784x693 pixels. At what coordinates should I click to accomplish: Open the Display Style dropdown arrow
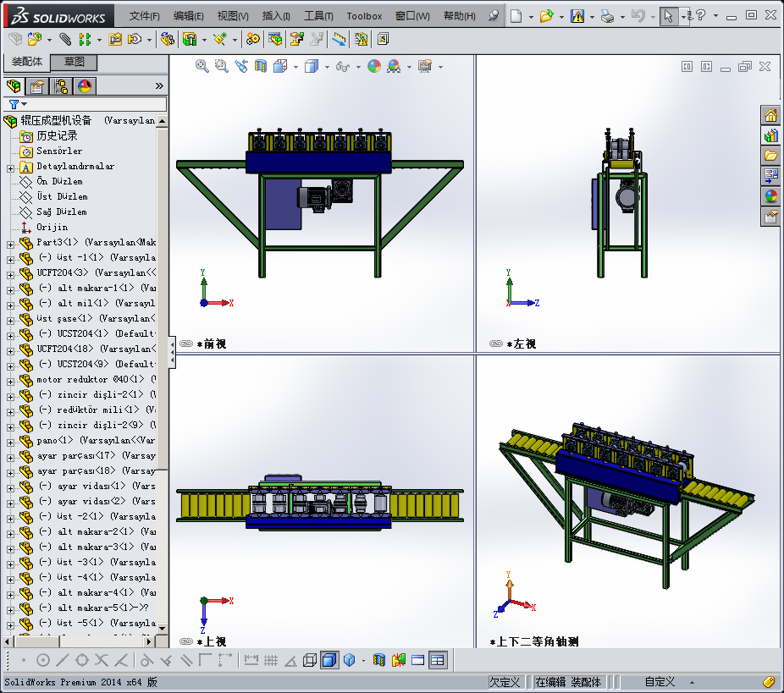[327, 67]
